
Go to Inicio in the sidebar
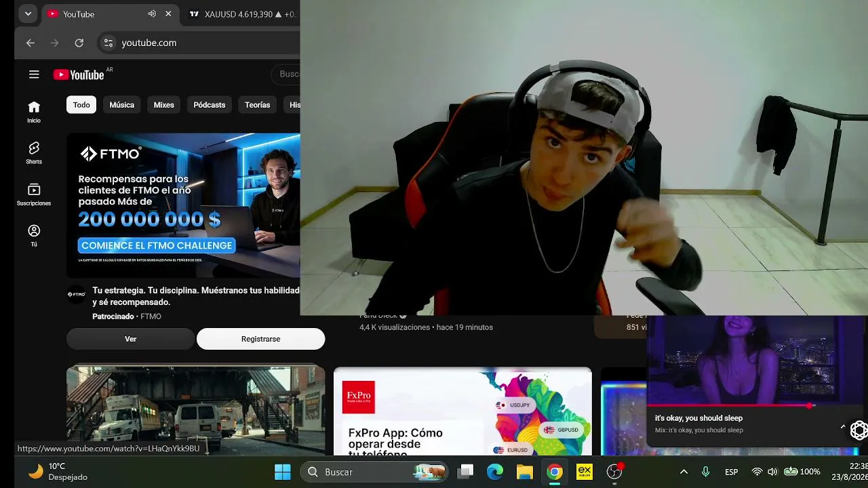(34, 112)
